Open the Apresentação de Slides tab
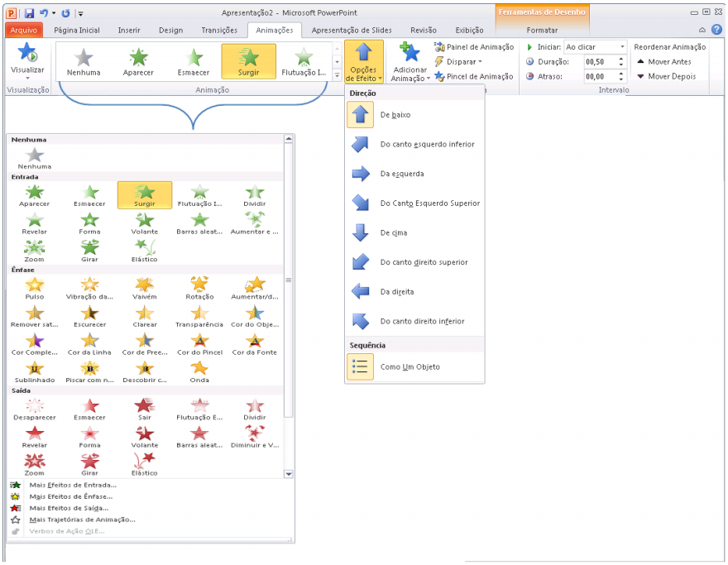The image size is (728, 565). coord(352,30)
